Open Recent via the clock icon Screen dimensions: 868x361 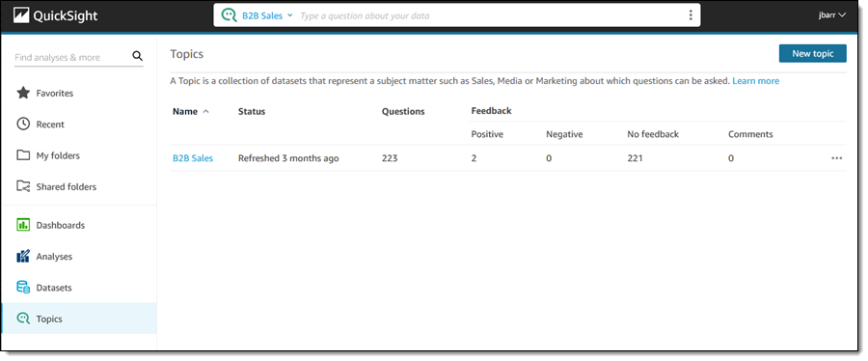tap(23, 124)
